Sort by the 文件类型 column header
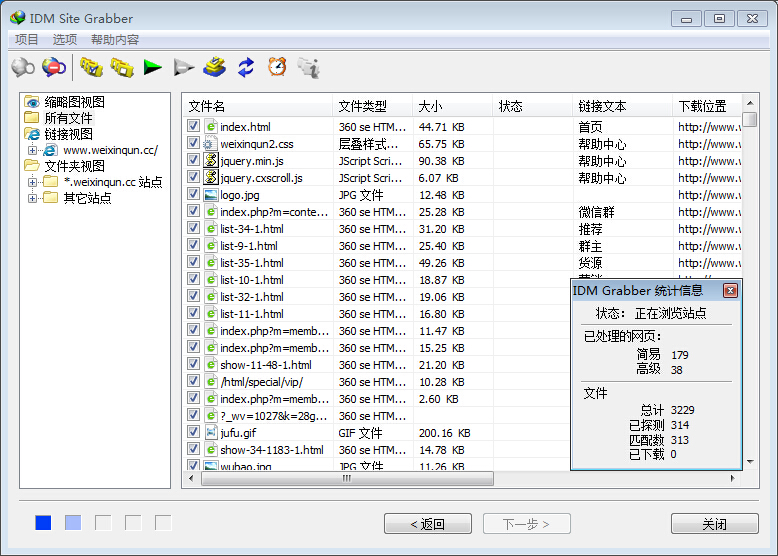The width and height of the screenshot is (778, 556). tap(373, 106)
